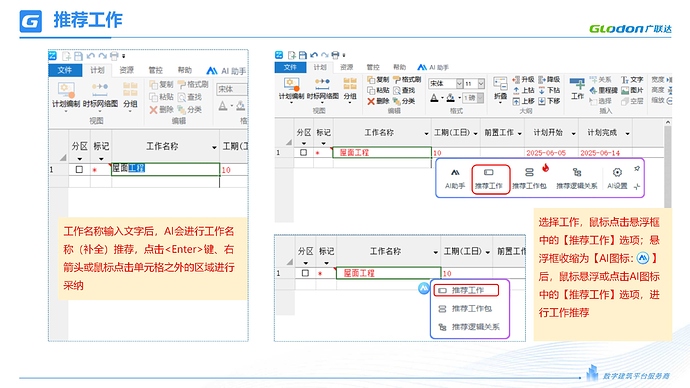Open 工作名称 column dropdown in left screenshot
The width and height of the screenshot is (690, 388).
tap(214, 147)
